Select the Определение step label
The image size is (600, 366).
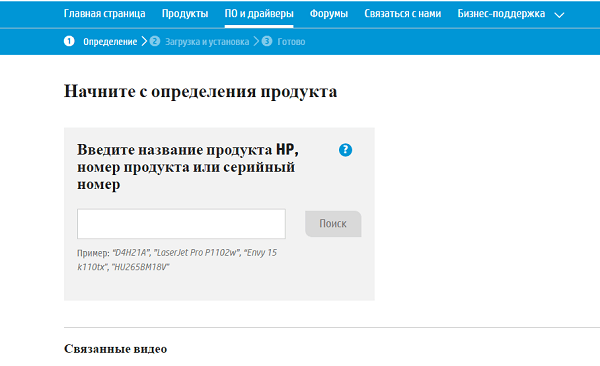pos(110,42)
